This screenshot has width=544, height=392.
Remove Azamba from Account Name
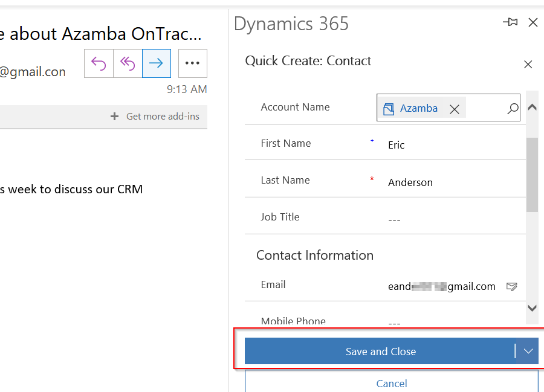click(455, 109)
